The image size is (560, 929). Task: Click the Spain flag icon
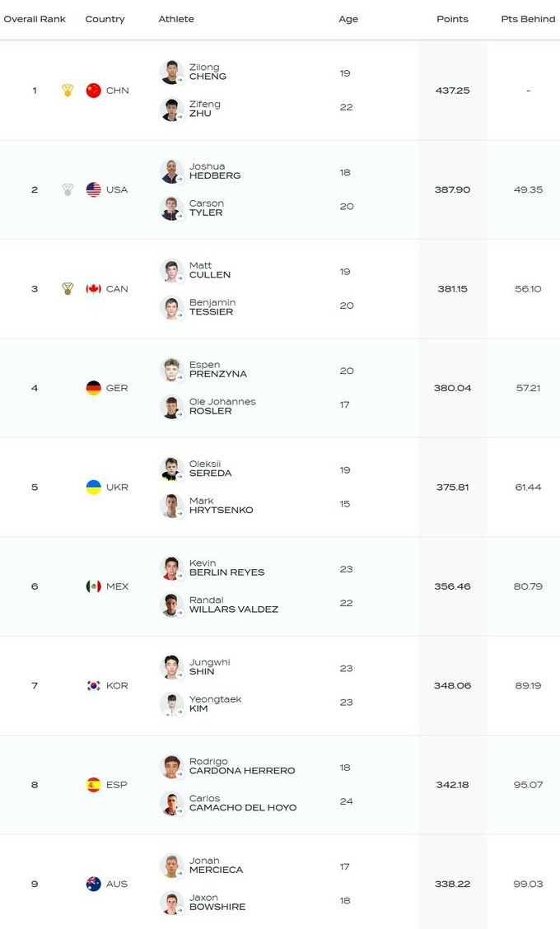[94, 785]
